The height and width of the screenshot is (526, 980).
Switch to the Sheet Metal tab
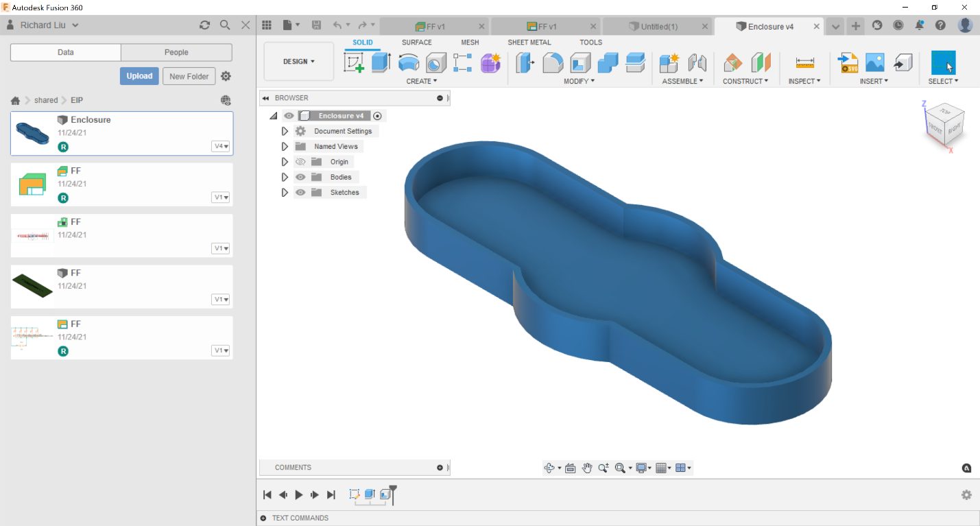(x=529, y=42)
